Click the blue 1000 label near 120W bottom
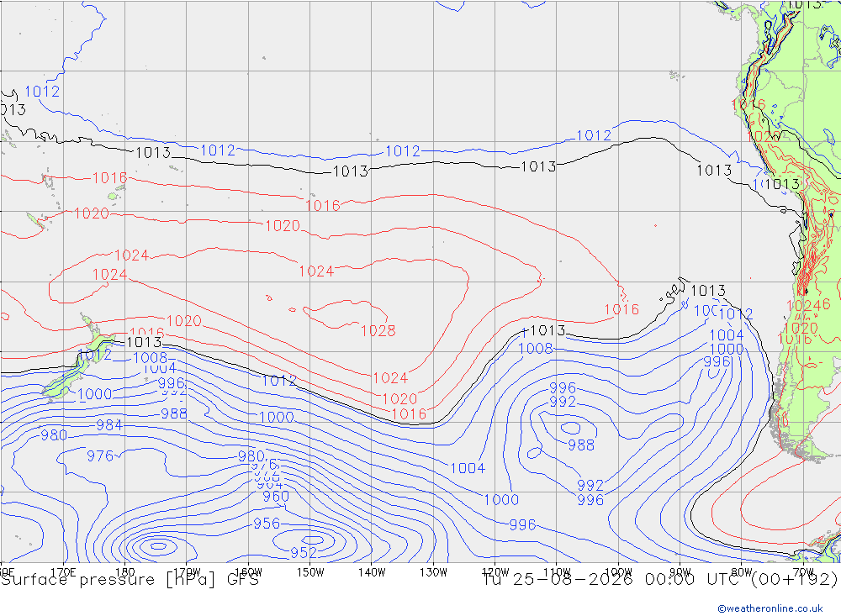 pos(501,500)
